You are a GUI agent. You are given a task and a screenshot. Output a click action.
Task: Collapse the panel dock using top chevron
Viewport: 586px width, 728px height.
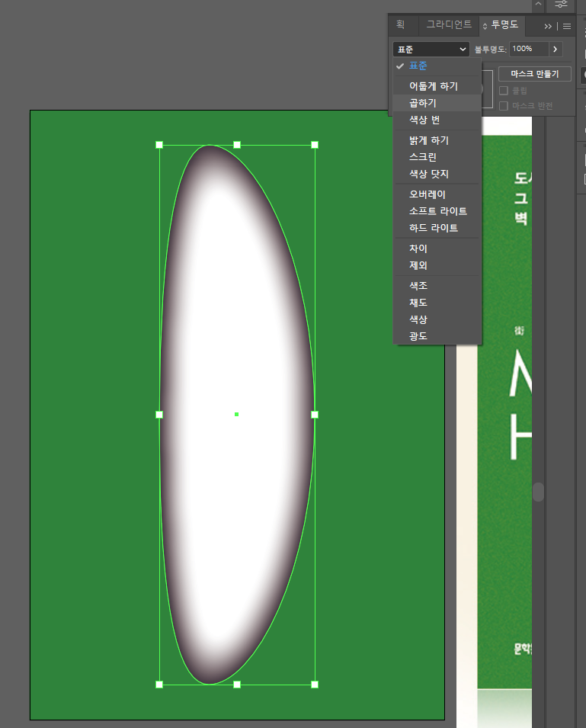pos(538,4)
